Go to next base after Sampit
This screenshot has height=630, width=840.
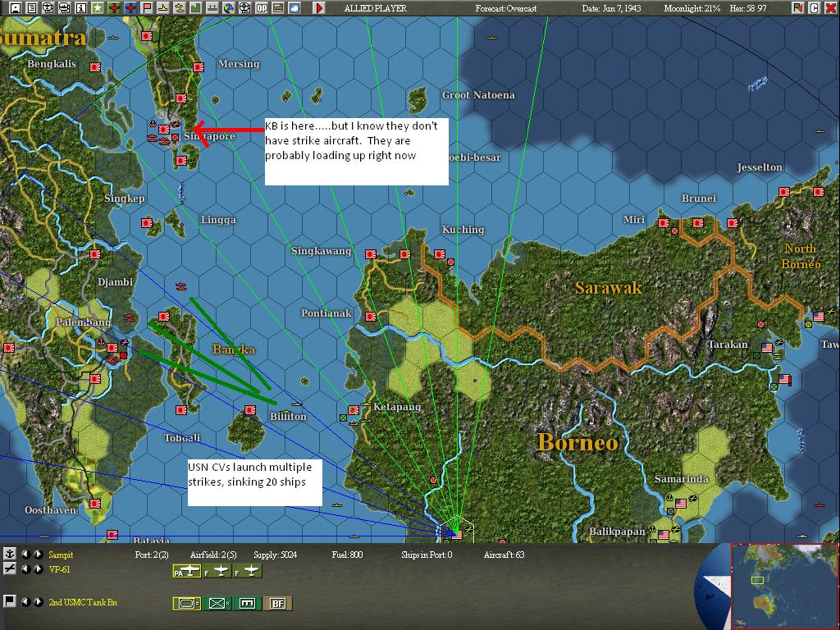pos(38,554)
